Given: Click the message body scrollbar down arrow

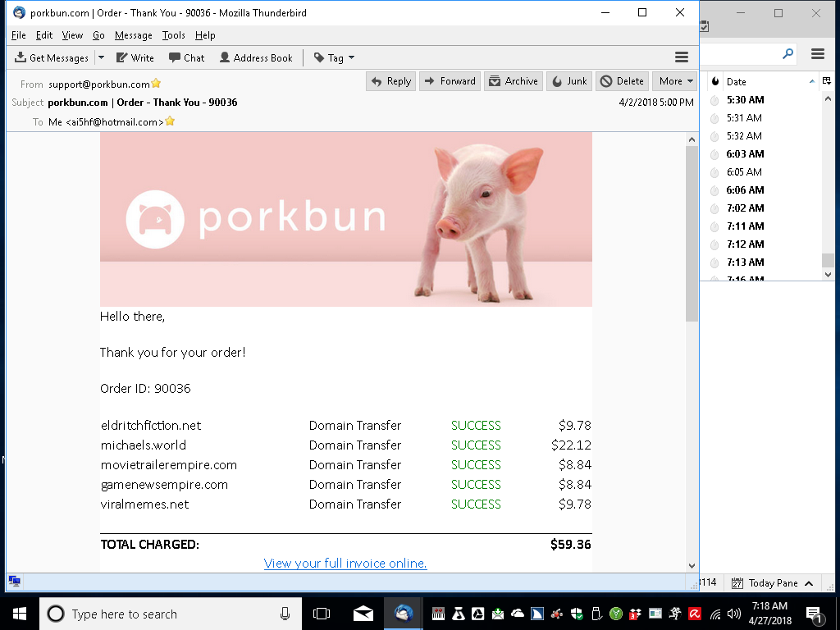Looking at the screenshot, I should click(692, 566).
